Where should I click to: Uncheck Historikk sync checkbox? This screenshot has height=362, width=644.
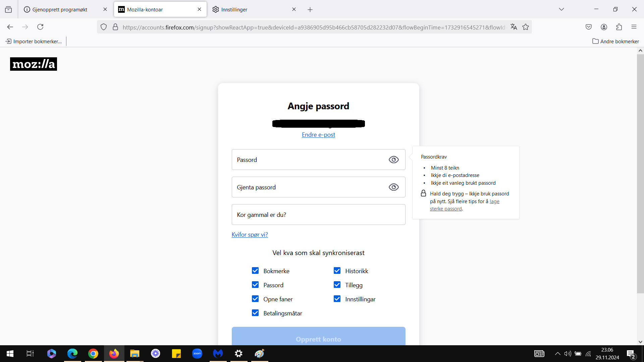tap(337, 270)
